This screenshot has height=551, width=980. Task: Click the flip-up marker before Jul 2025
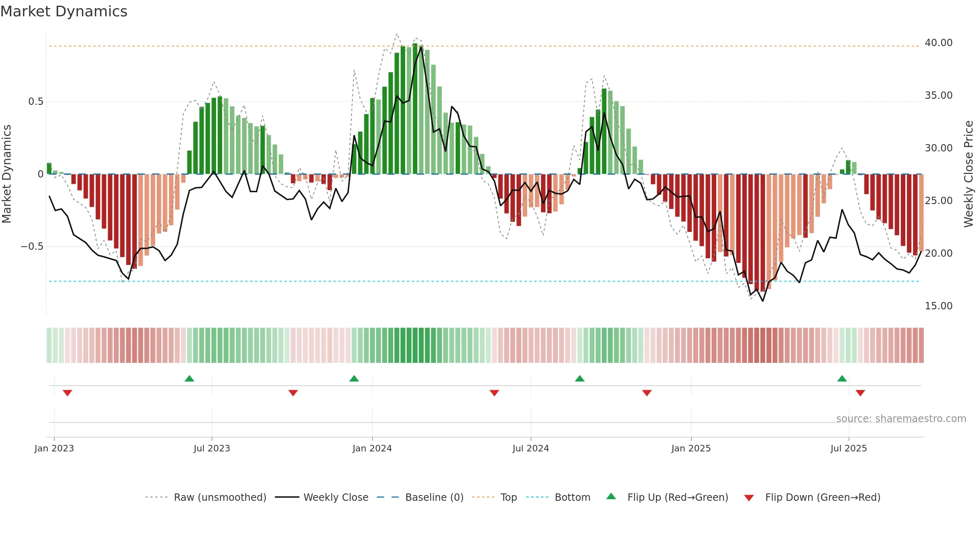coord(842,378)
